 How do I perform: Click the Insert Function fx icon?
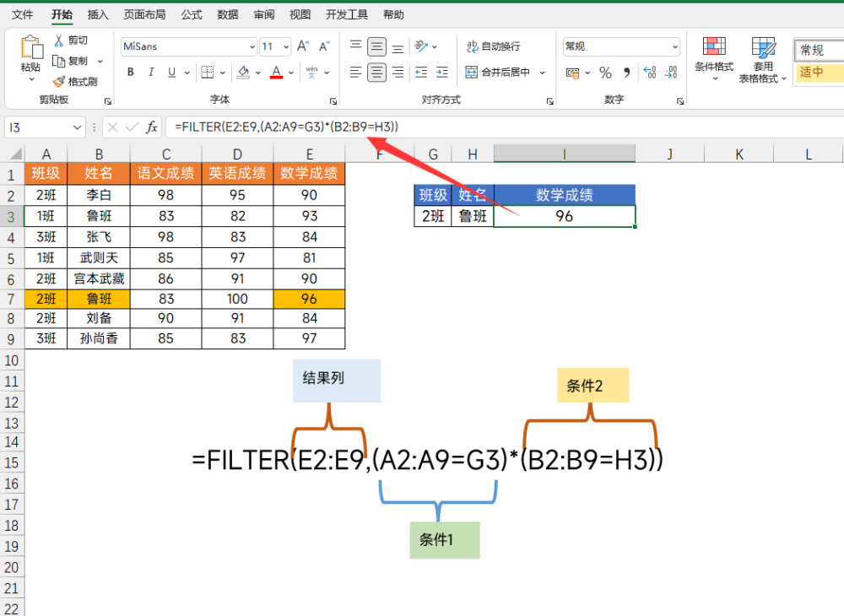tap(152, 127)
